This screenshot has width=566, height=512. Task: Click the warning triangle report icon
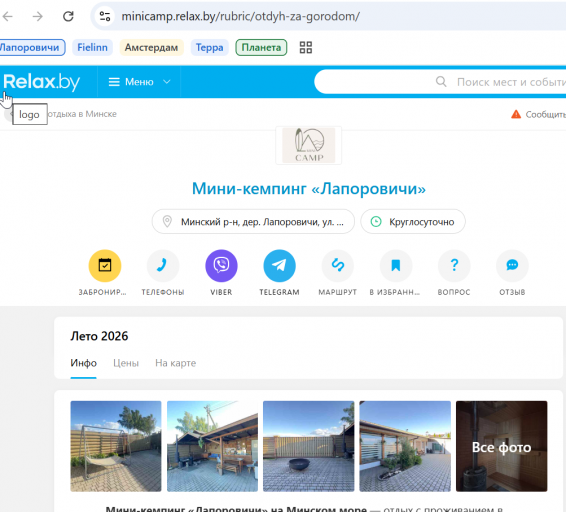(516, 114)
